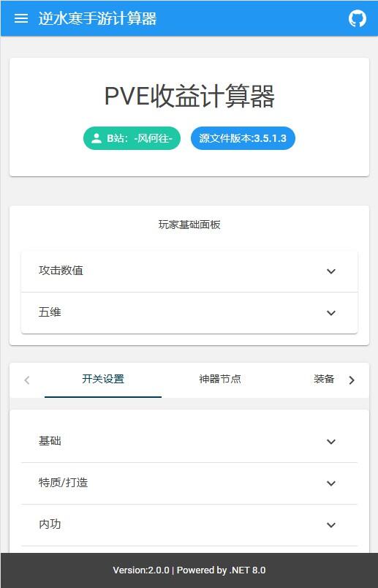Switch to the 装备 tab
The image size is (378, 588).
324,380
